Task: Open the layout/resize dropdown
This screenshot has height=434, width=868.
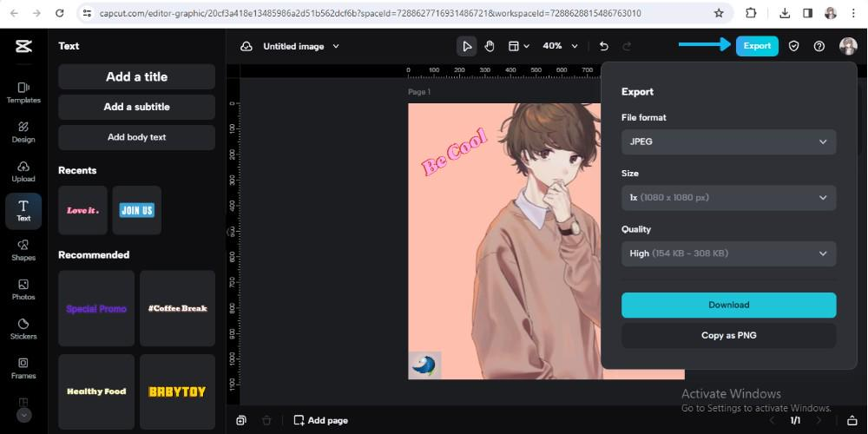Action: click(519, 47)
